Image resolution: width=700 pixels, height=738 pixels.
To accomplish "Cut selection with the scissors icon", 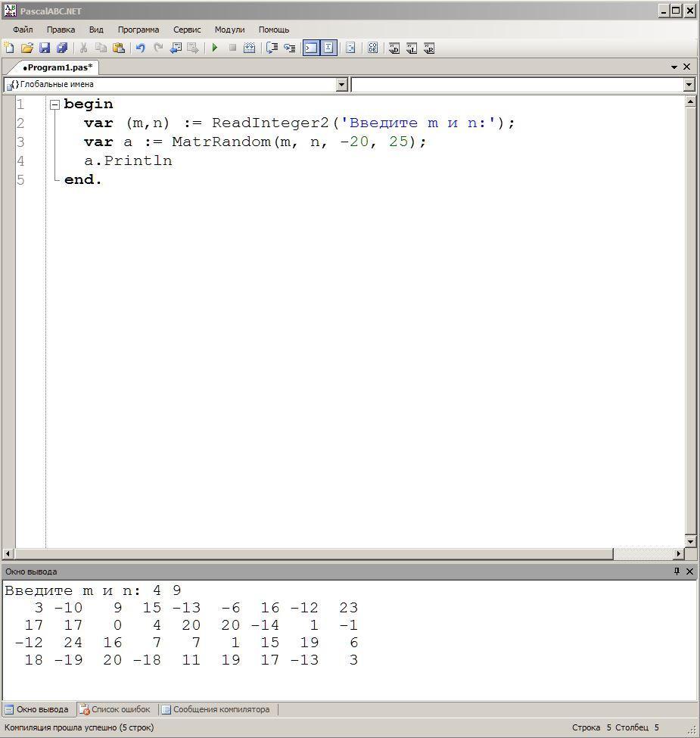I will [84, 48].
